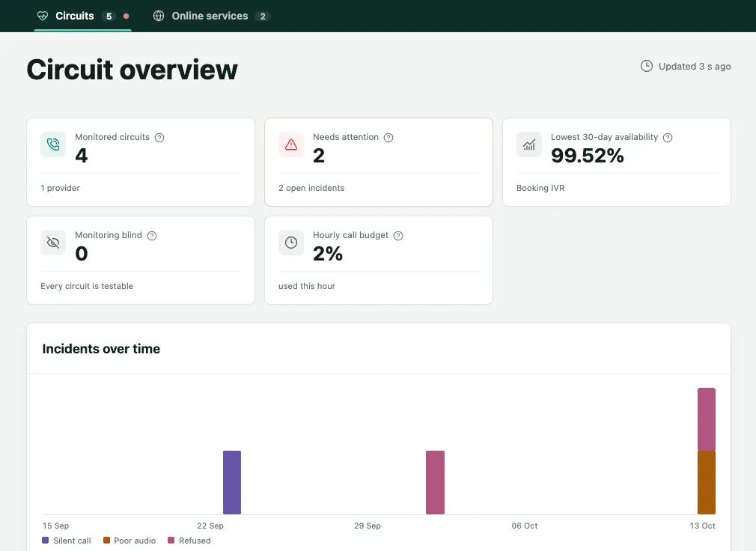The height and width of the screenshot is (551, 756).
Task: Click the red warning triangle icon
Action: pyautogui.click(x=291, y=144)
